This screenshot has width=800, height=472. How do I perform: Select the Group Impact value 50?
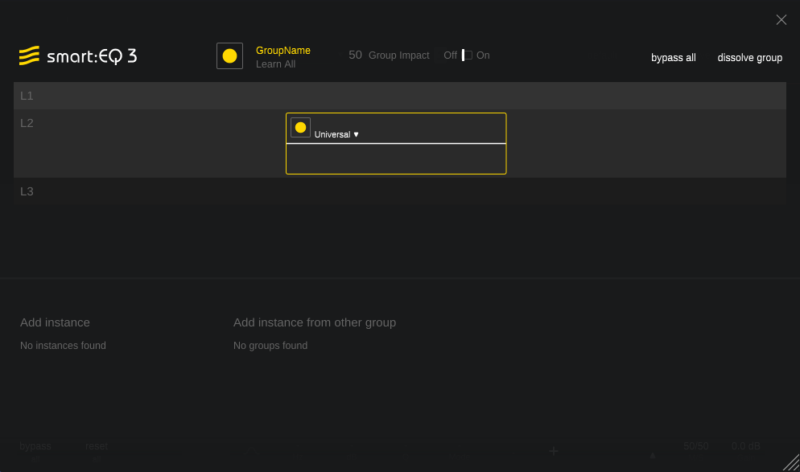pyautogui.click(x=355, y=55)
